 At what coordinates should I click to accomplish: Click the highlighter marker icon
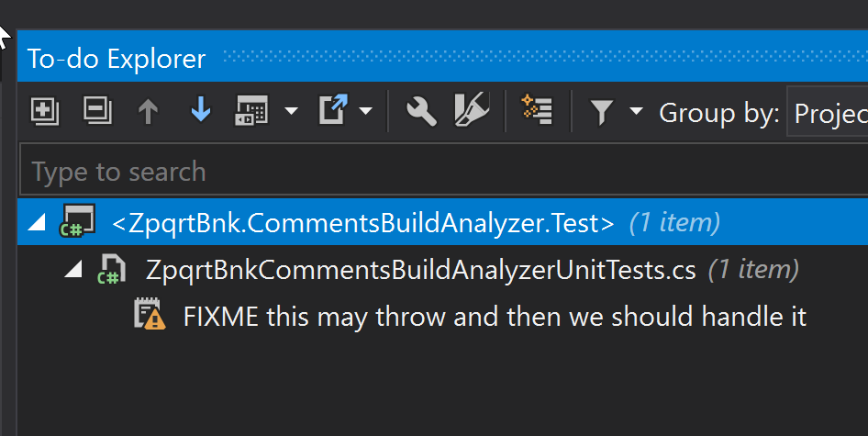coord(472,110)
